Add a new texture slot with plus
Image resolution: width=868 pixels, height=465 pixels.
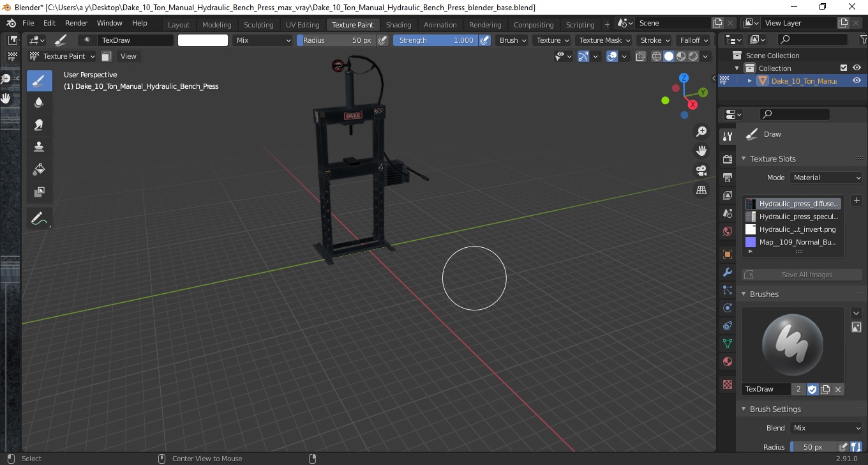pyautogui.click(x=857, y=201)
